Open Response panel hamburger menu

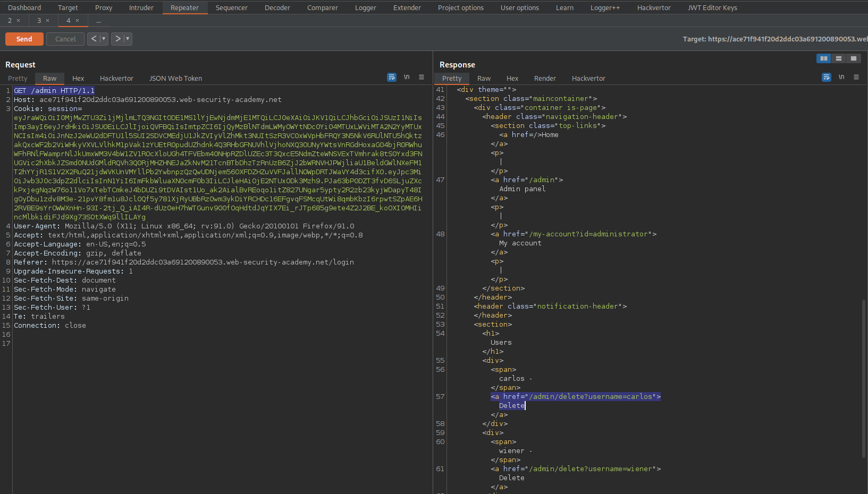point(856,77)
